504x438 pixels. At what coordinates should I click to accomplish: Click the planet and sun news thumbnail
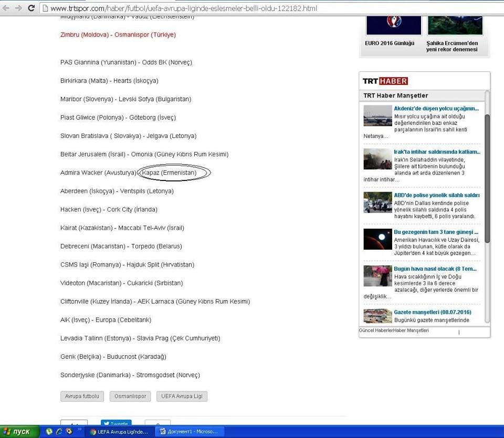[x=377, y=239]
